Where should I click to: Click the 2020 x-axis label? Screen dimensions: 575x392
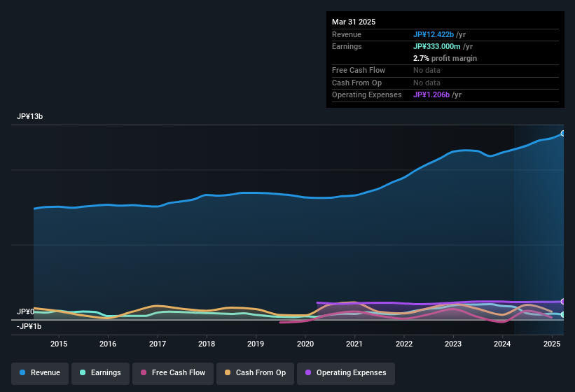click(305, 344)
